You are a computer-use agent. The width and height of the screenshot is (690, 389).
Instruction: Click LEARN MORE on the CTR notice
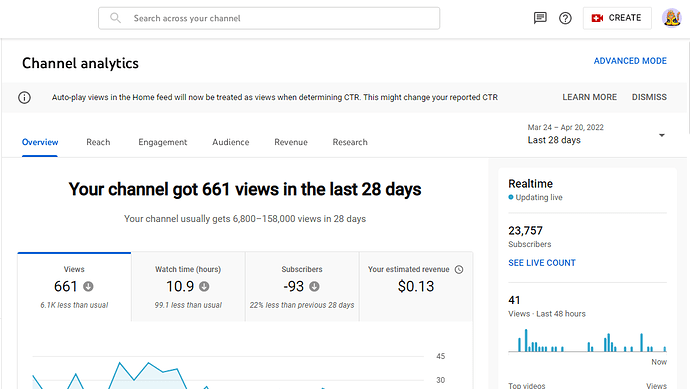point(590,97)
